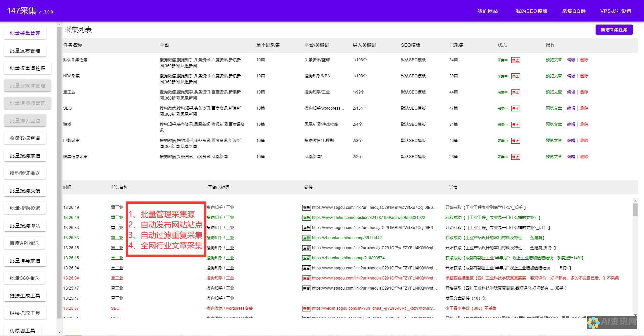Click 删除 for 重工业 task
This screenshot has height=336, width=644.
[x=584, y=92]
